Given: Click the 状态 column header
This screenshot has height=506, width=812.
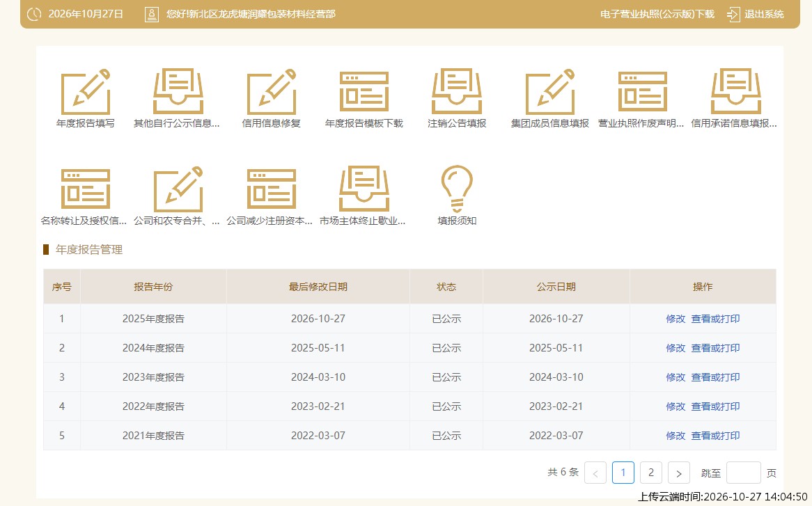Looking at the screenshot, I should 446,287.
